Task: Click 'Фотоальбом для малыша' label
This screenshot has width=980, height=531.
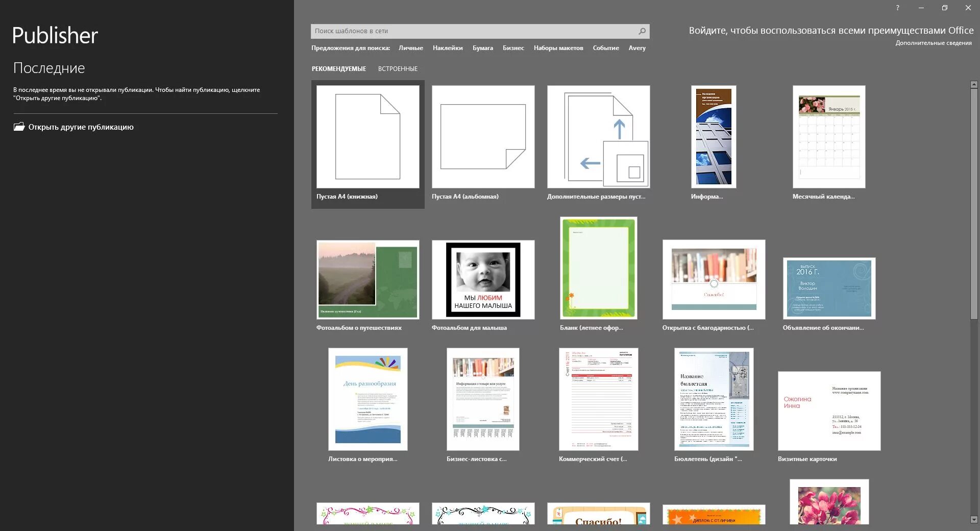Action: (469, 328)
